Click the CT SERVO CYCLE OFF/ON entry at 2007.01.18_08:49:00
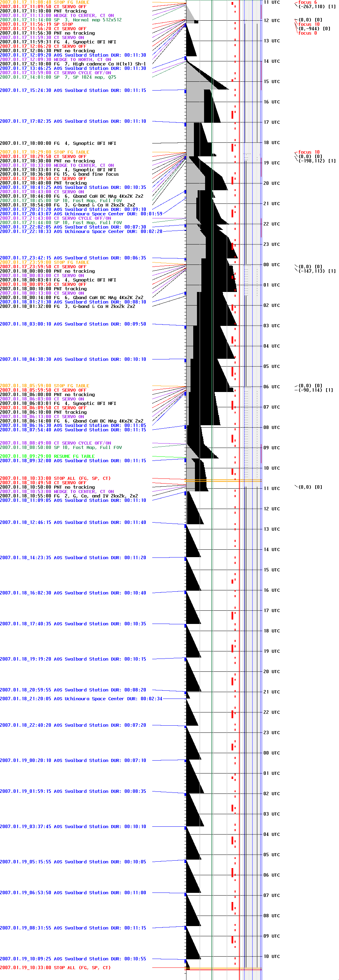 click(56, 443)
